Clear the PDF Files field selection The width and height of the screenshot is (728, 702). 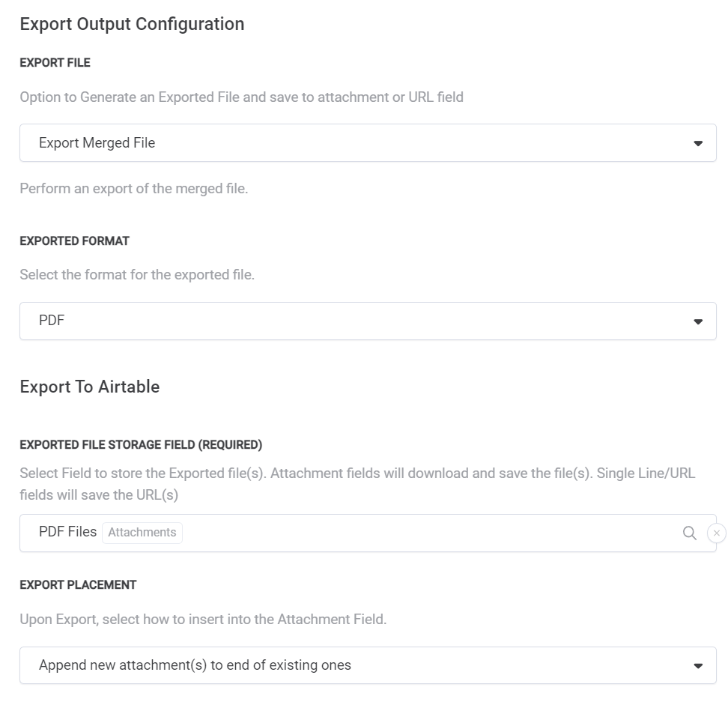point(716,533)
